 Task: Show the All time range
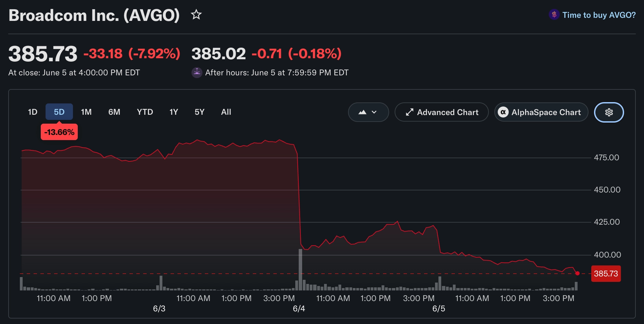pos(226,112)
